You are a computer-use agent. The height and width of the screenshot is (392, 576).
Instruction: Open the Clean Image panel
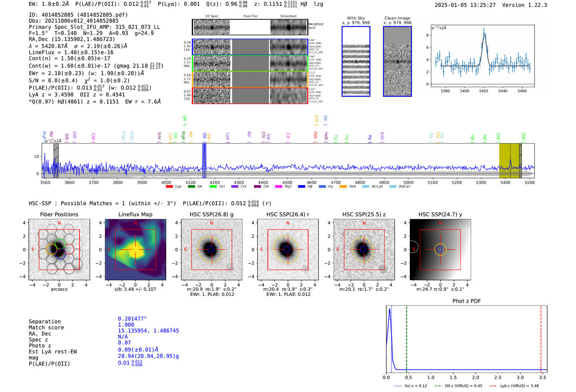pos(397,61)
